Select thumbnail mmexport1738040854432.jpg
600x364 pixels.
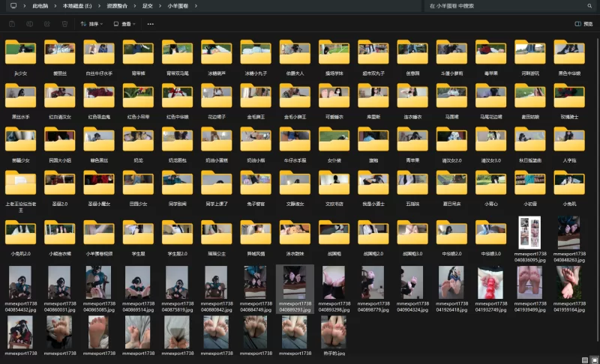(x=20, y=282)
